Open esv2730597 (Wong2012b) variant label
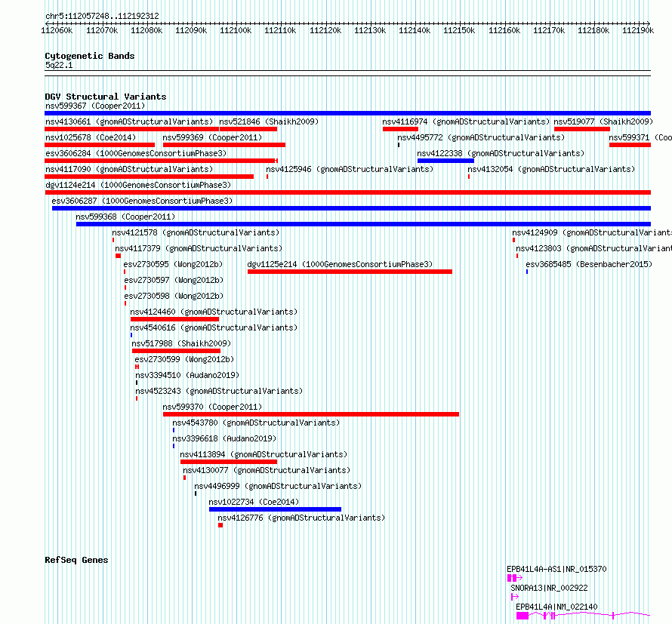The width and height of the screenshot is (672, 624). (174, 280)
